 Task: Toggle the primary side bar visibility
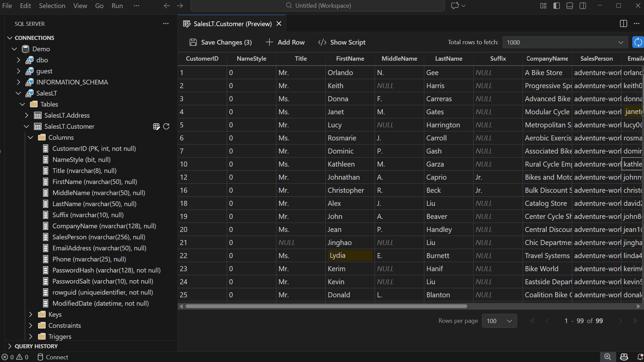coord(556,6)
